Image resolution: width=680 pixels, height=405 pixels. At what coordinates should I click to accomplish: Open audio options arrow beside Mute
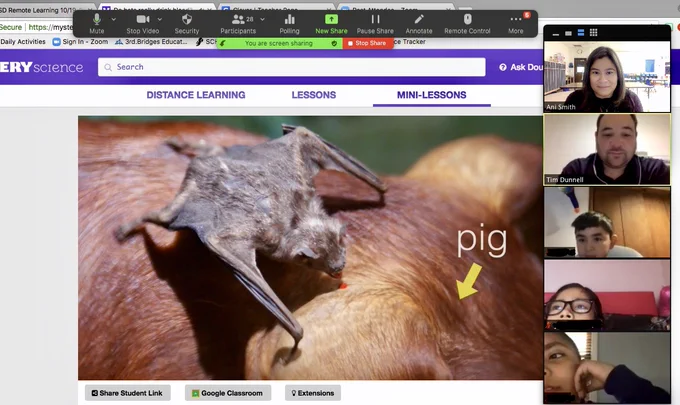[x=114, y=19]
